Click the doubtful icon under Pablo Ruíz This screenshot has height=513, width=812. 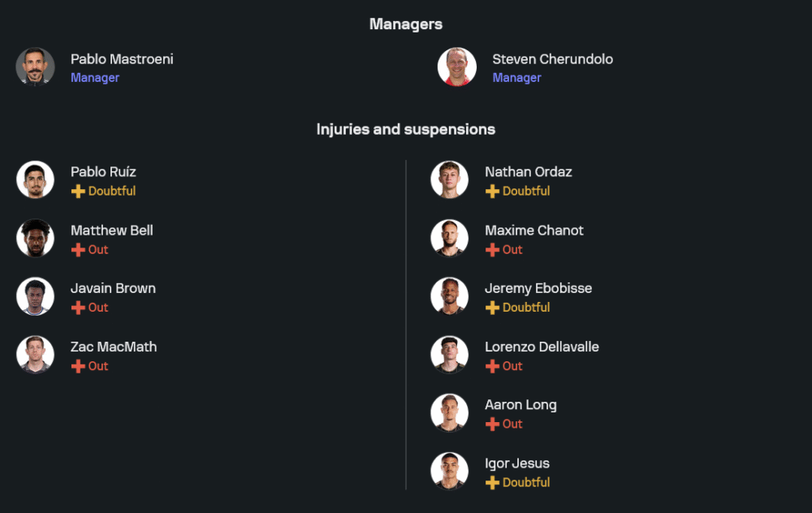[x=78, y=192]
